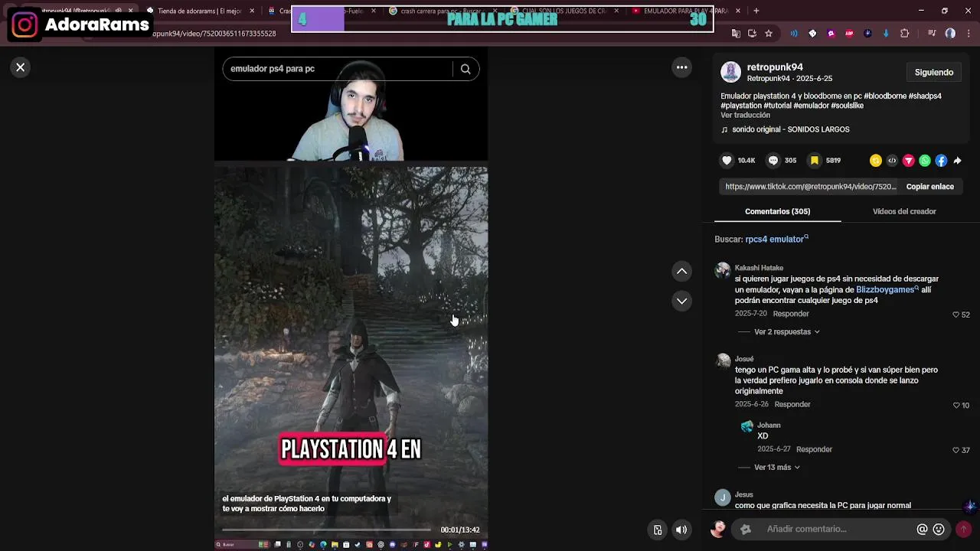Close the TikTok video viewer

[x=21, y=67]
